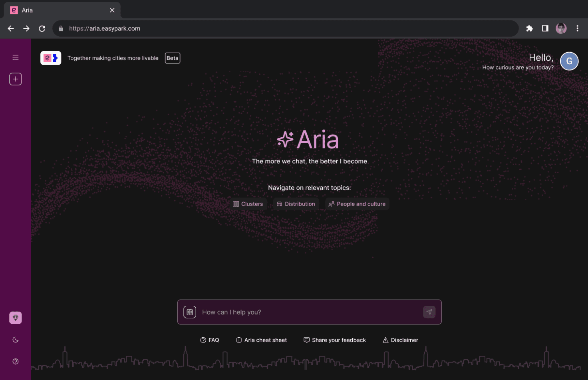Toggle dark mode moon icon
588x380 pixels.
click(x=16, y=340)
